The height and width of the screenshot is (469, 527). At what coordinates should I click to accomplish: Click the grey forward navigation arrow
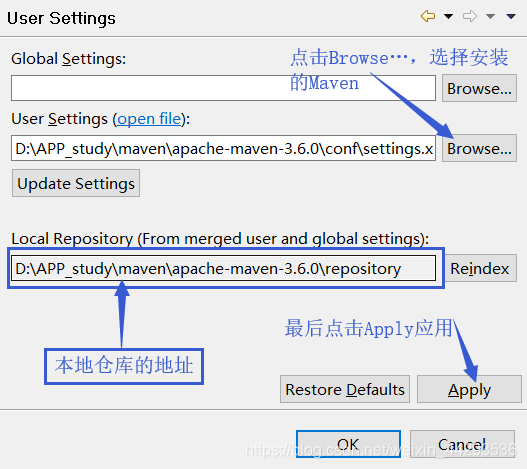click(x=470, y=16)
